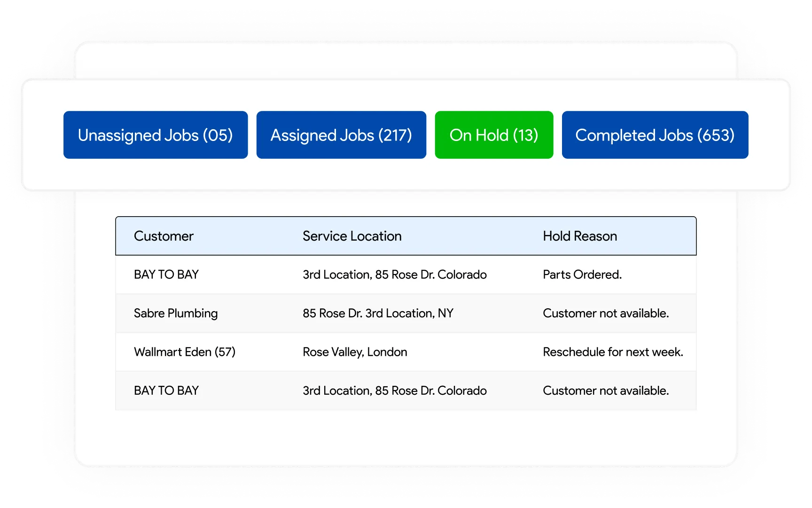
Task: Click the Service Location column header
Action: [352, 236]
